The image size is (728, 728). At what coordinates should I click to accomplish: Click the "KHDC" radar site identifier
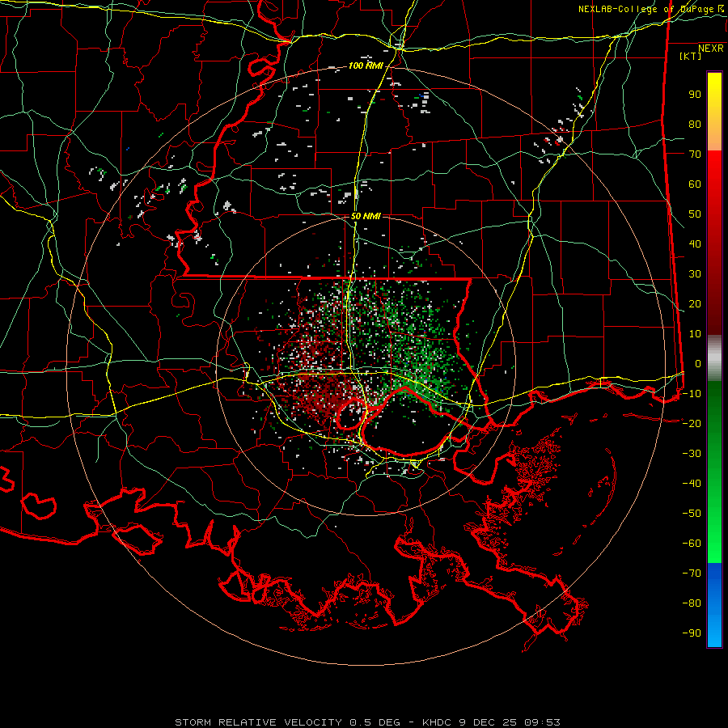tap(437, 722)
